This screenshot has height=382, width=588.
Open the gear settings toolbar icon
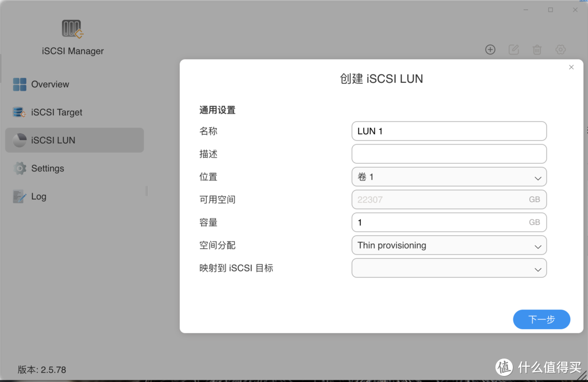tap(560, 50)
